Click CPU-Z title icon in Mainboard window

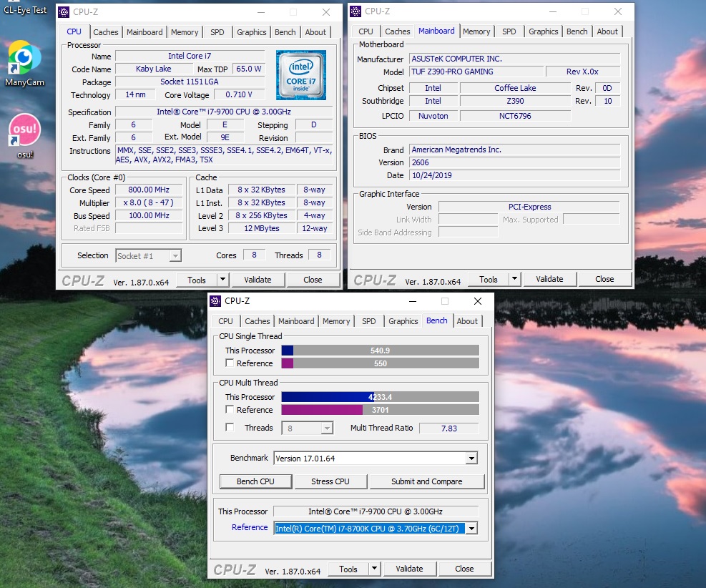[356, 11]
